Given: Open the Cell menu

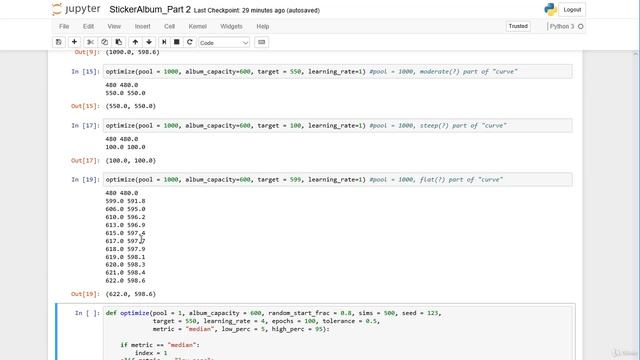Looking at the screenshot, I should click(x=169, y=26).
